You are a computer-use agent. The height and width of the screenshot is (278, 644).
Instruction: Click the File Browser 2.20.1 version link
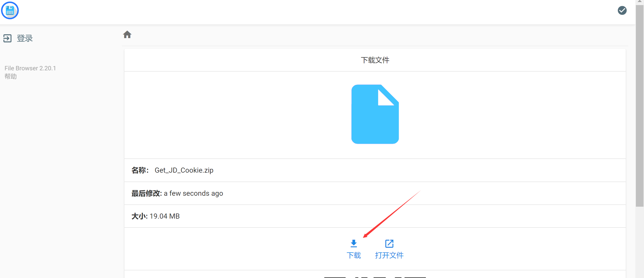click(30, 68)
